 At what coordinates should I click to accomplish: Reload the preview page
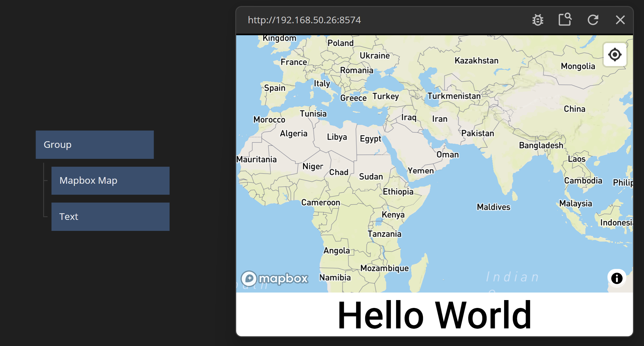(x=593, y=20)
